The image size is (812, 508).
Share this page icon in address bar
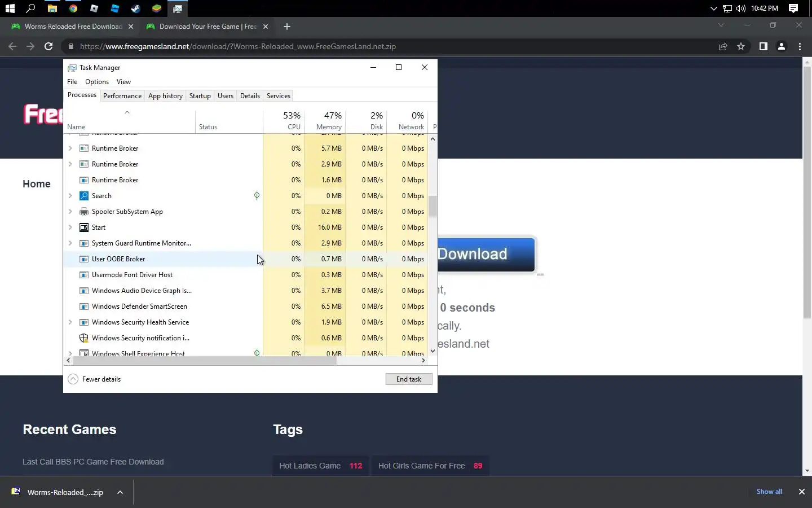723,46
